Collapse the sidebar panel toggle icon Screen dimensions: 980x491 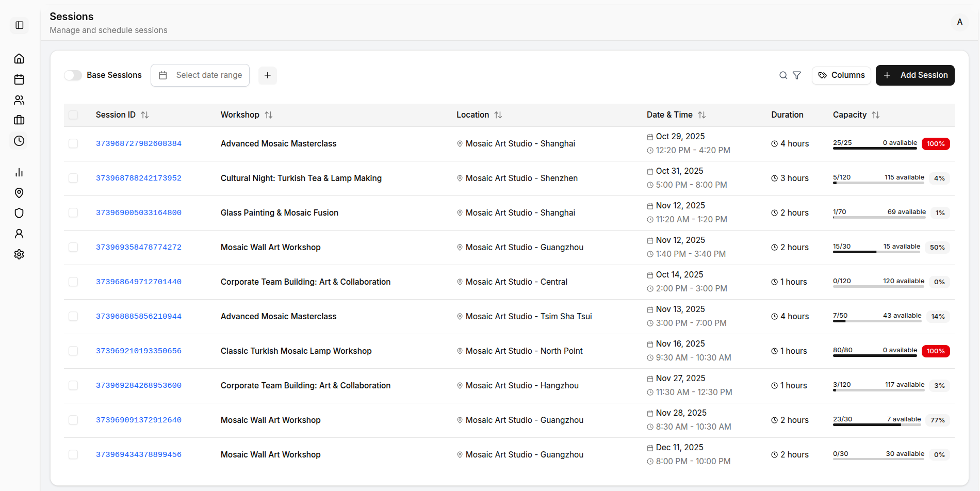[20, 25]
